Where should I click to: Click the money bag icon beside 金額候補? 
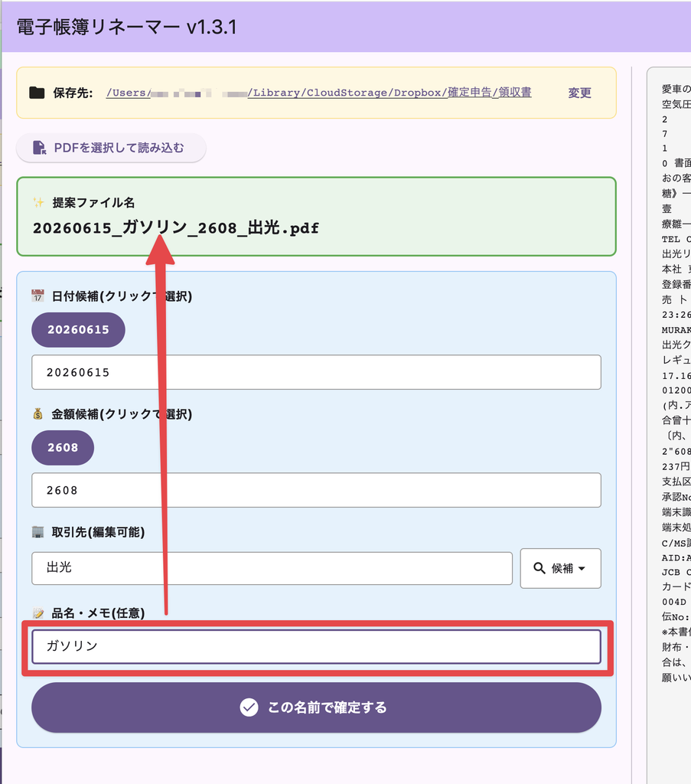click(x=38, y=414)
